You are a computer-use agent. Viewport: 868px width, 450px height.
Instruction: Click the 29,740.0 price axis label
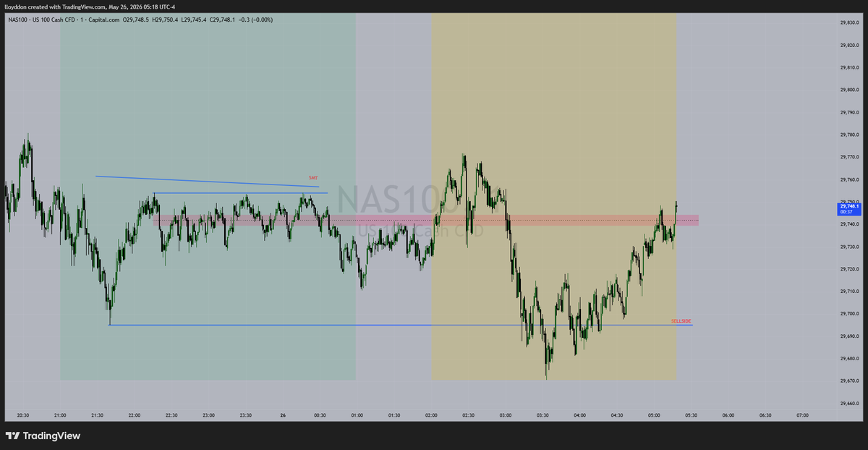click(x=848, y=224)
